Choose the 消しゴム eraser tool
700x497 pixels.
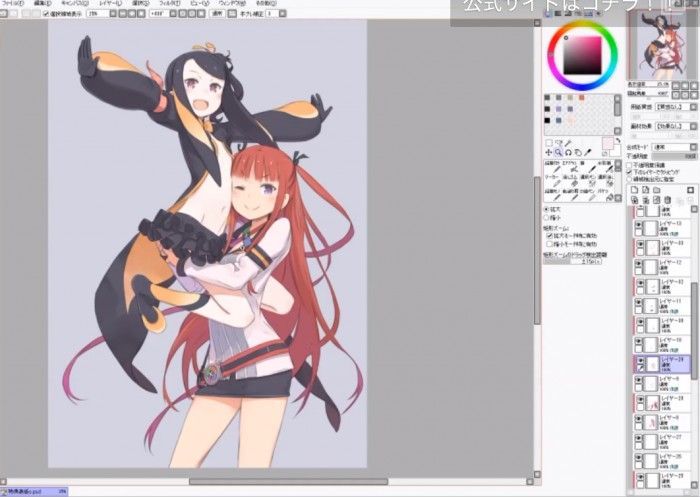[x=569, y=181]
